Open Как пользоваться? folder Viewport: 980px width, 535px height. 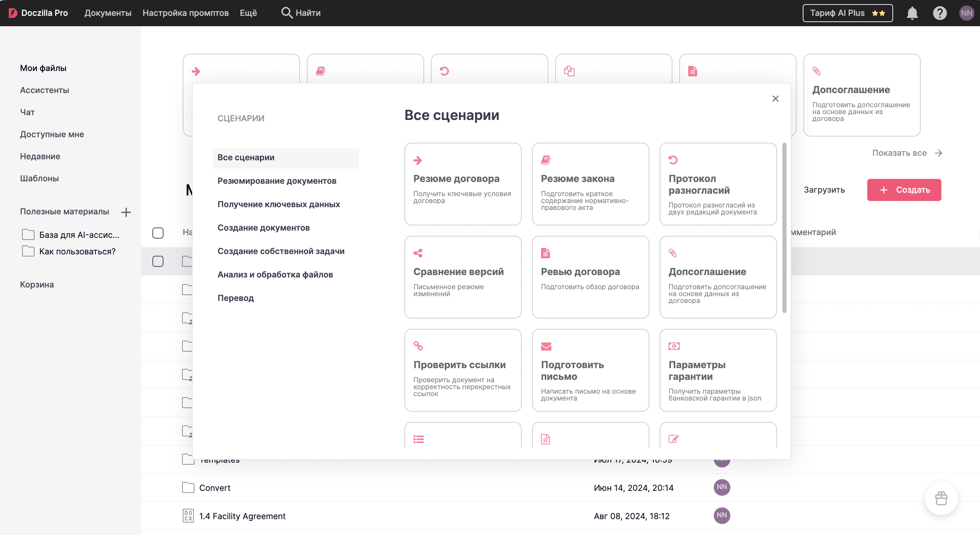tap(69, 251)
